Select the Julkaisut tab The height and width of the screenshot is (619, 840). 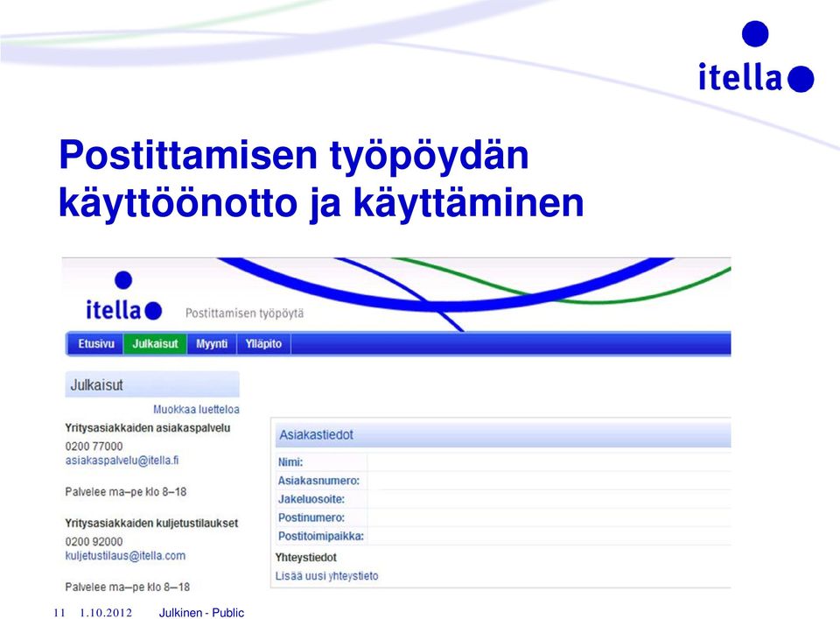coord(155,344)
